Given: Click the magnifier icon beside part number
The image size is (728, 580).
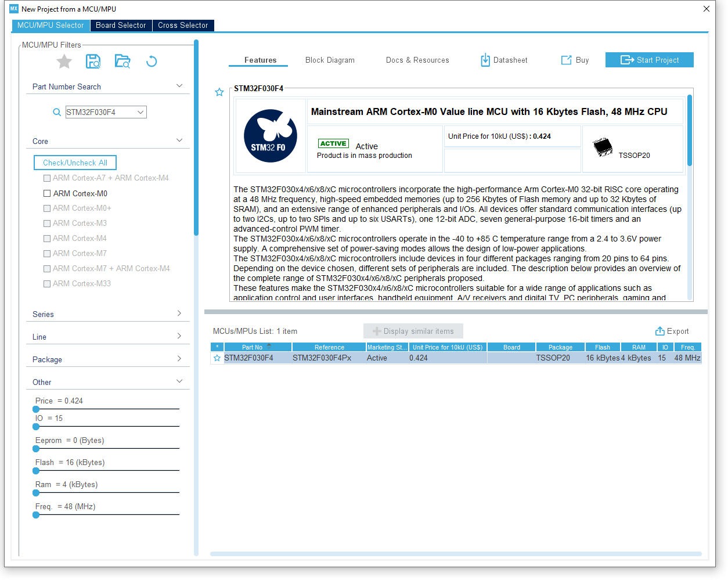Looking at the screenshot, I should pos(57,112).
